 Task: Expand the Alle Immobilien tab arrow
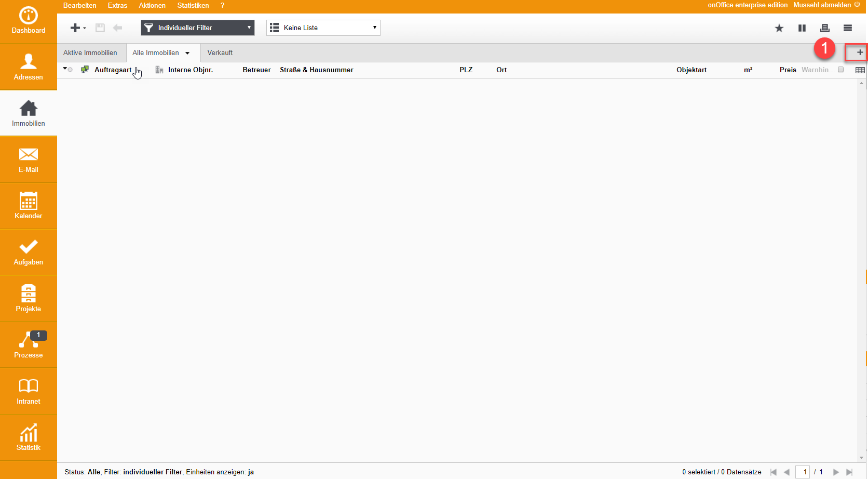pos(187,53)
